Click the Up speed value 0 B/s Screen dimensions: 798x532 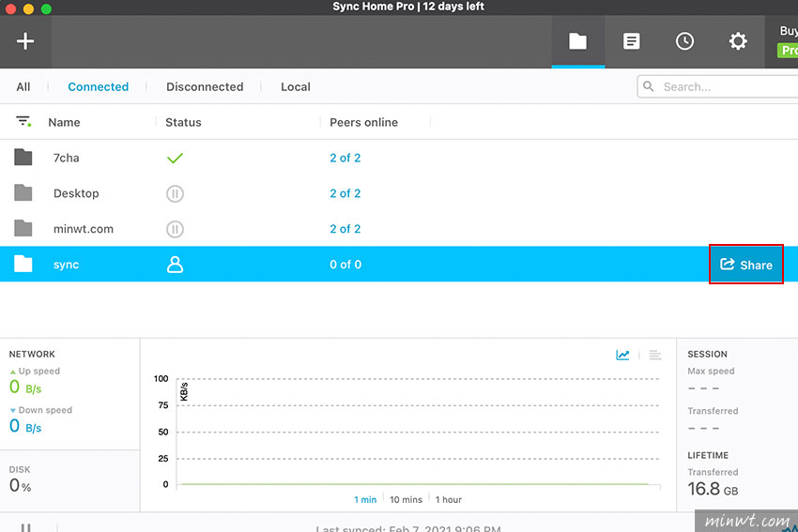point(25,388)
